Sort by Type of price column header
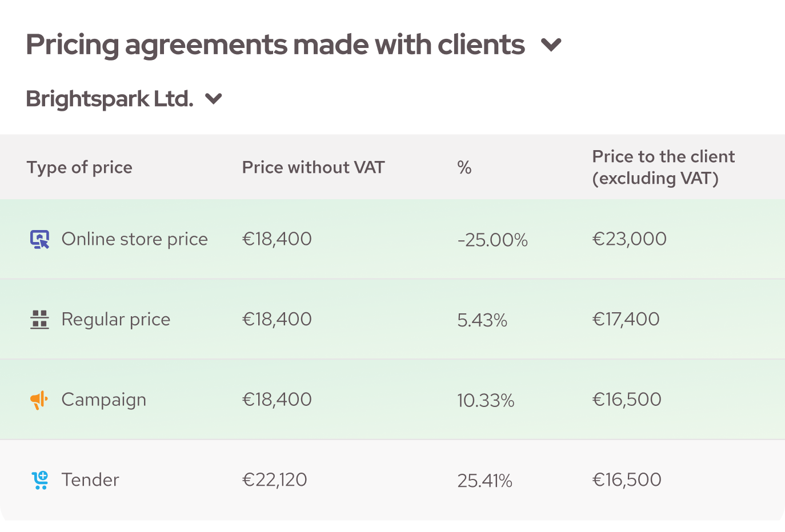The image size is (785, 532). [x=79, y=167]
